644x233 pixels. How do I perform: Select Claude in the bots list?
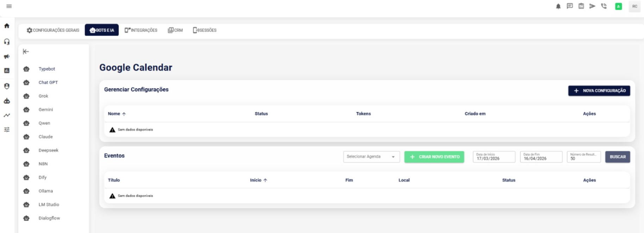[45, 137]
